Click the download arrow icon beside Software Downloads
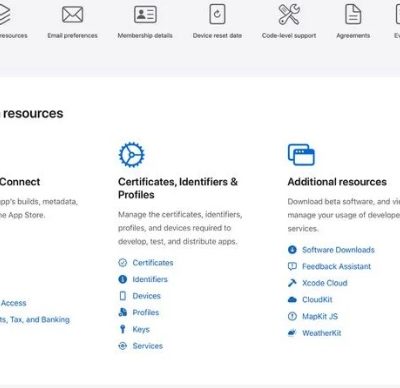Image resolution: width=400 pixels, height=388 pixels. point(292,250)
